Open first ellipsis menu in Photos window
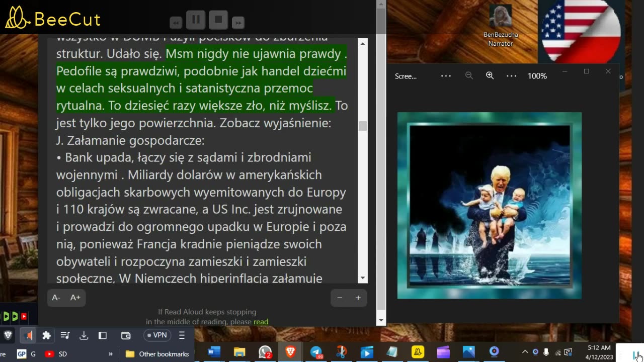The width and height of the screenshot is (644, 362). click(x=446, y=76)
